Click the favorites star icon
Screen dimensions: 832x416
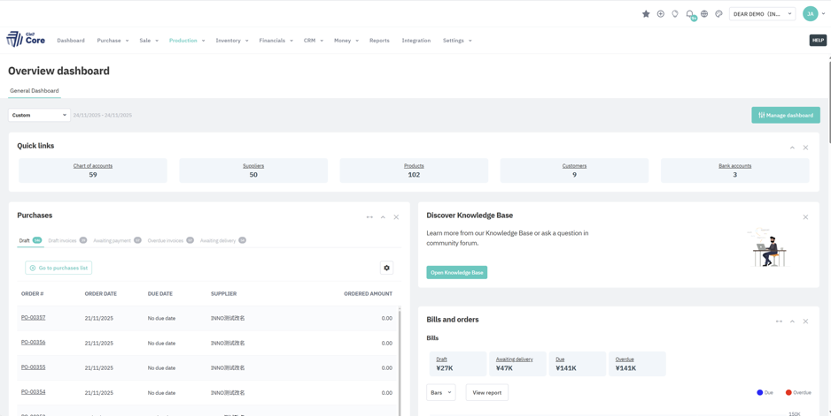click(x=646, y=14)
